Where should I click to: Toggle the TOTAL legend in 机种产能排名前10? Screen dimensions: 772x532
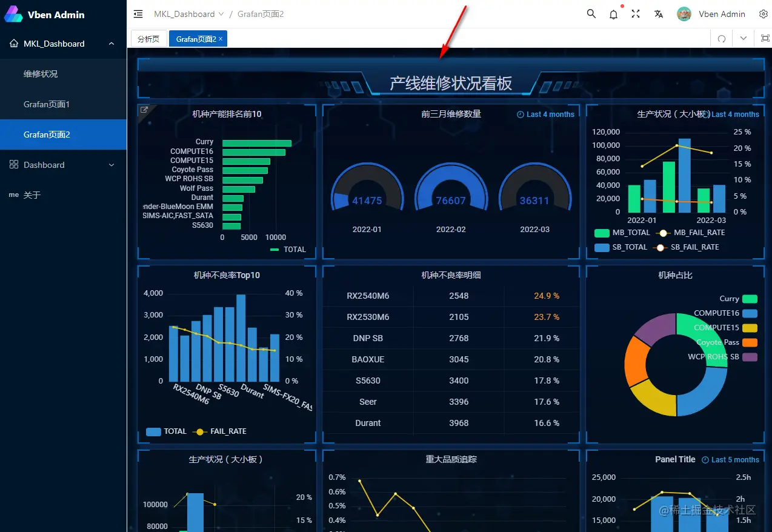coord(288,250)
